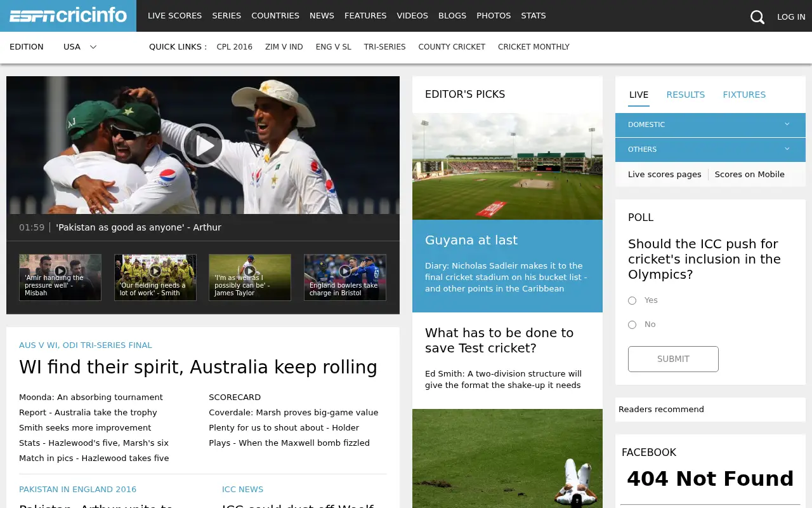812x508 pixels.
Task: Click the 'Pakistan as good as anyone' video title
Action: click(138, 227)
